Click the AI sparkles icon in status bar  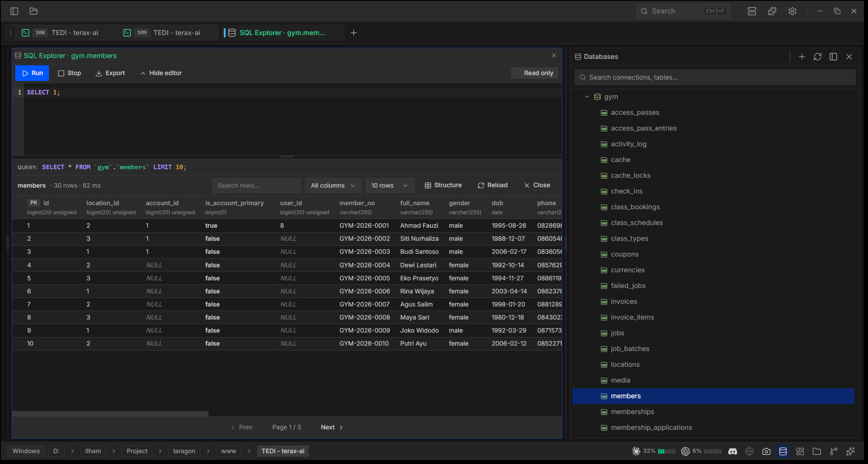tap(851, 451)
